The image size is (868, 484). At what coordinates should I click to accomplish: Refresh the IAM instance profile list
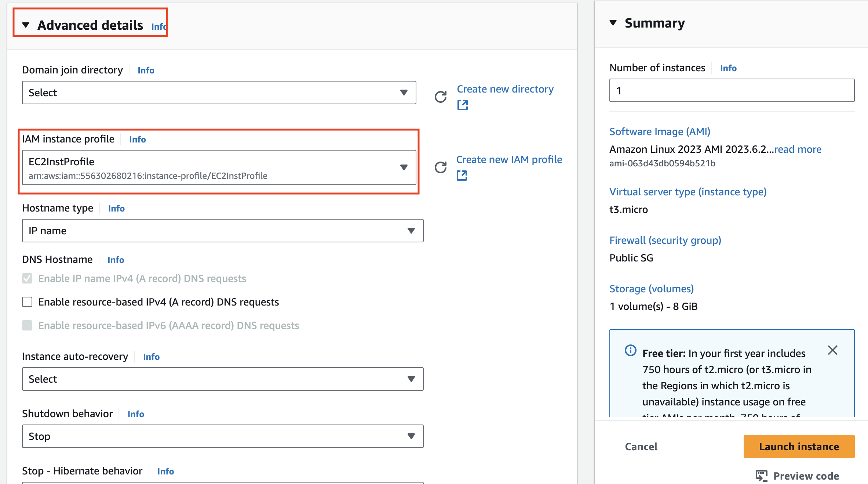[x=440, y=167]
